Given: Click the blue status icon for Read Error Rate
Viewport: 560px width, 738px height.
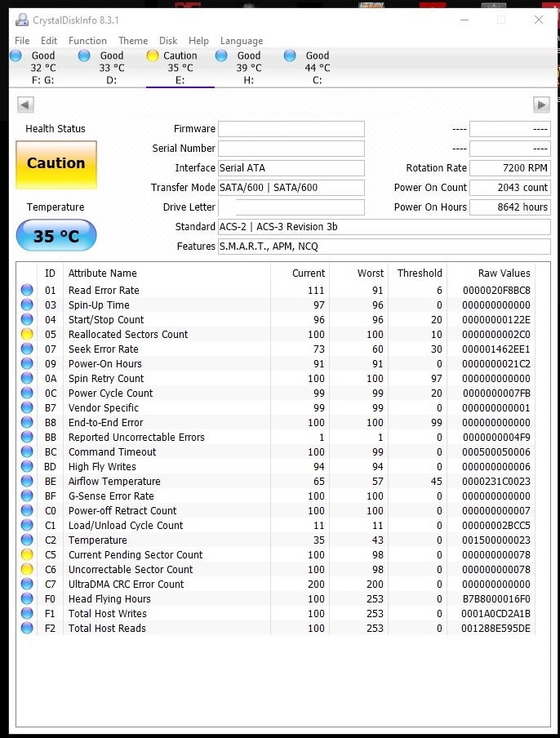Looking at the screenshot, I should tap(27, 290).
